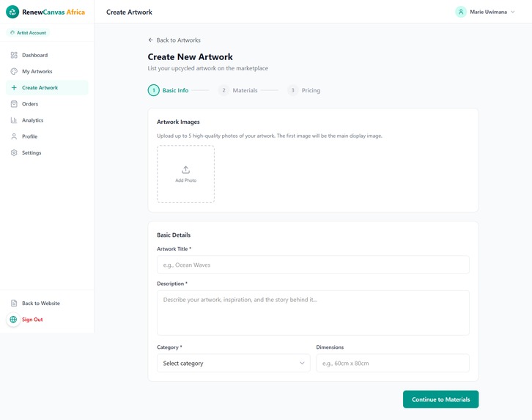Click the Add Photo upload box

(185, 174)
